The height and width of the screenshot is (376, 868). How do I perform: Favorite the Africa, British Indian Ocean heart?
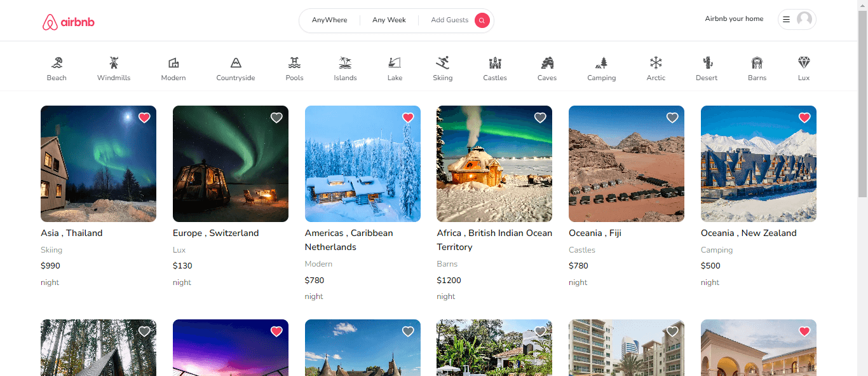(x=540, y=118)
